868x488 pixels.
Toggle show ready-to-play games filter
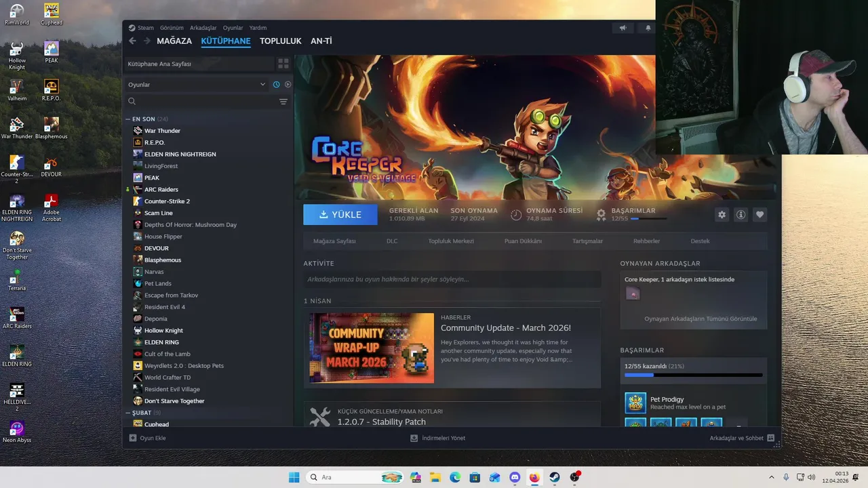click(288, 85)
